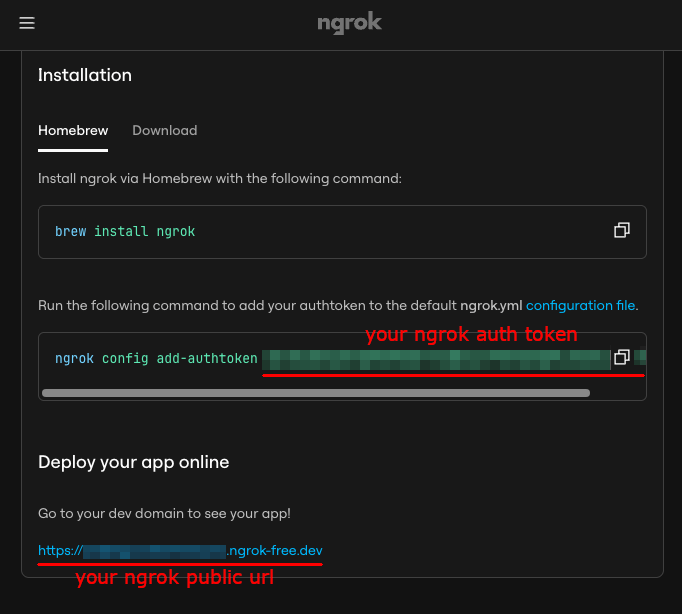Click the 'Deploy your app online' heading
682x614 pixels.
[134, 462]
